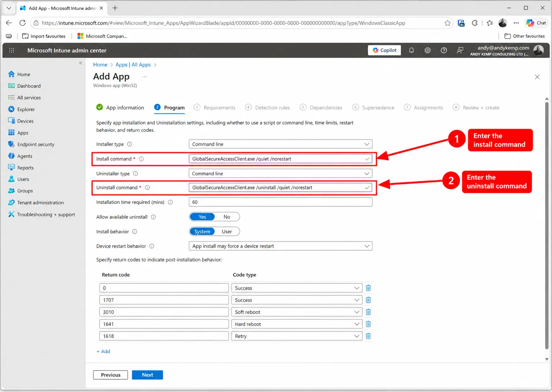Viewport: 552px width, 392px height.
Task: Expand the Device restart behavior dropdown
Action: [280, 246]
